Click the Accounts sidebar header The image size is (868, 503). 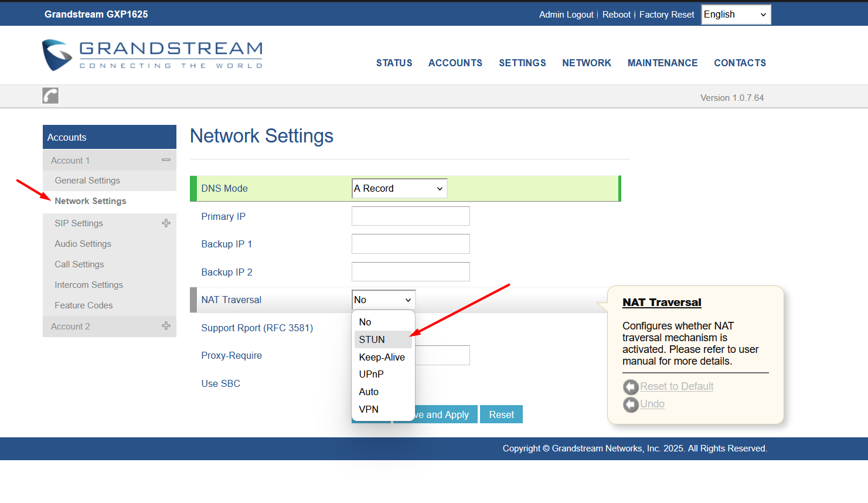point(110,137)
